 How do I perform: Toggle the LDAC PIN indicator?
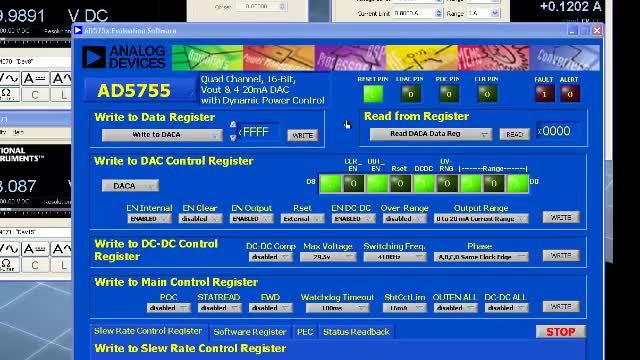[411, 94]
